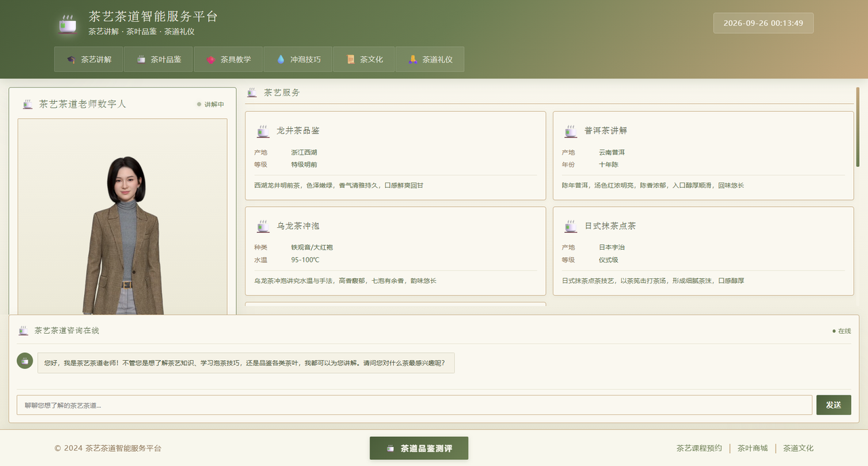Focus the chat input field

(414, 405)
